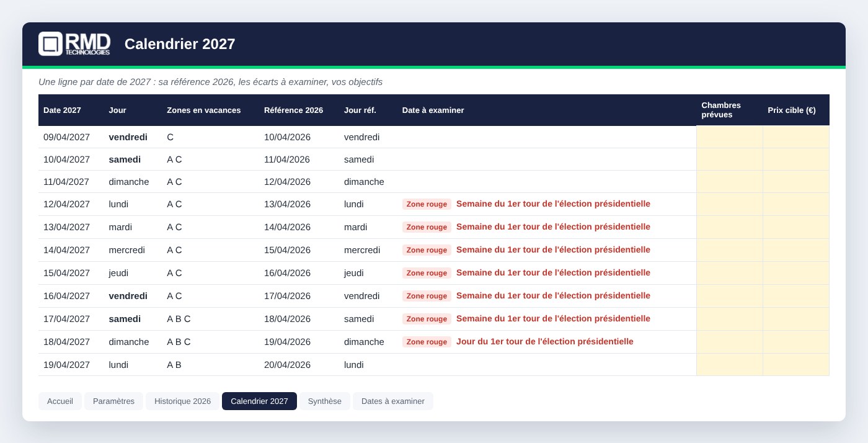Select Prix cible cell for 11/04/2027

coord(796,182)
